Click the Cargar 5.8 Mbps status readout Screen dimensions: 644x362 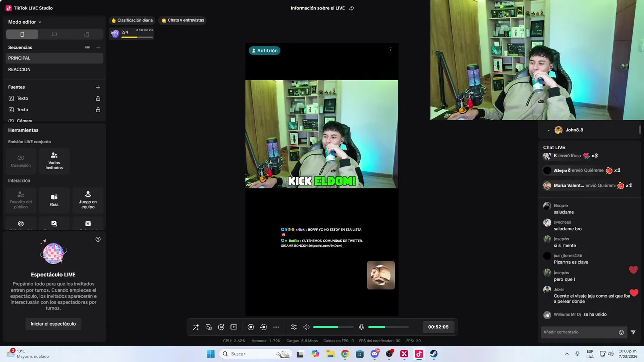pos(302,341)
